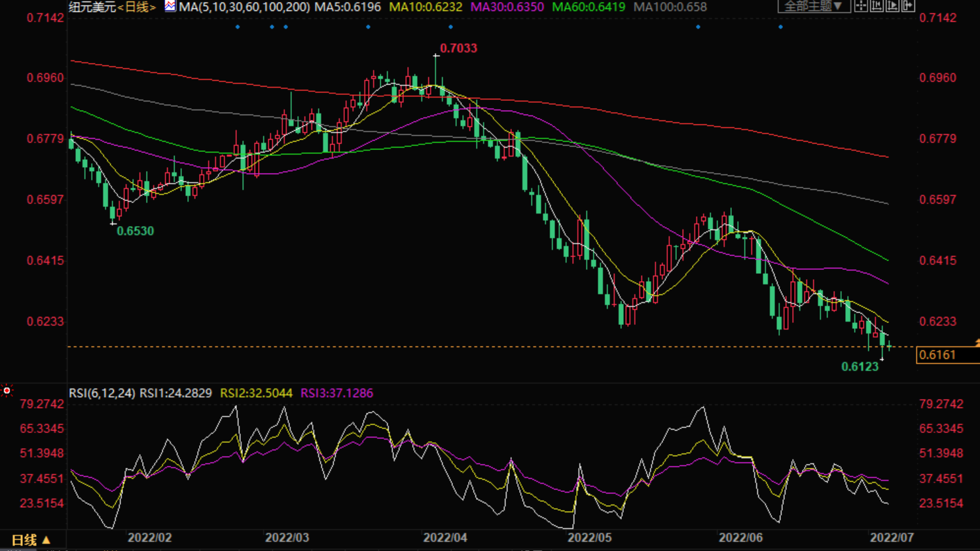The image size is (980, 551).
Task: Click the exit arrow icon in top toolbar
Action: (x=908, y=6)
